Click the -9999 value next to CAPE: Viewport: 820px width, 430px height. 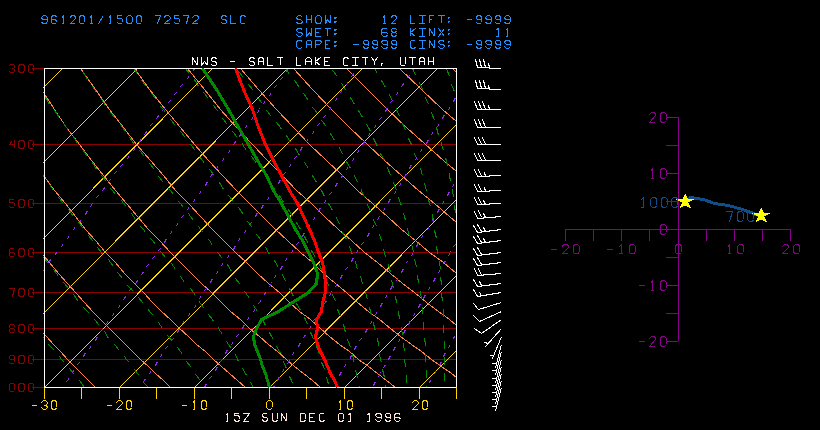[x=375, y=44]
